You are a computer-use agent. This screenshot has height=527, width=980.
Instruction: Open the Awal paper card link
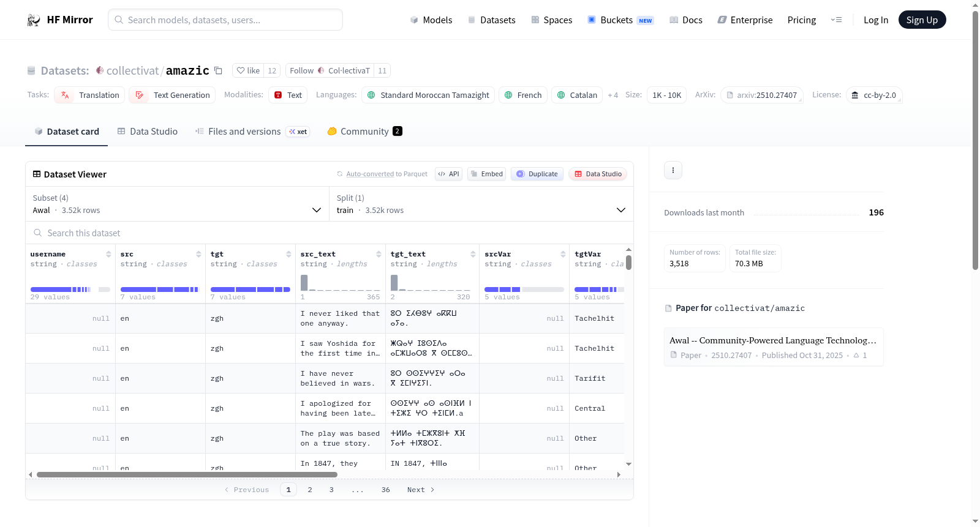774,347
